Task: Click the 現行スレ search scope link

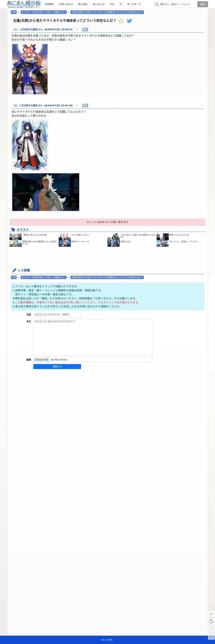Action: 165,4
